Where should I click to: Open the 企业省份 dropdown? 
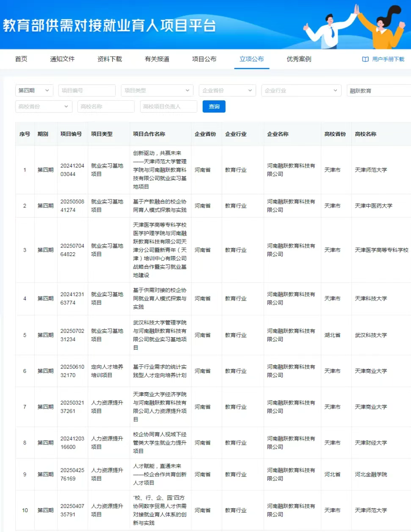(227, 91)
